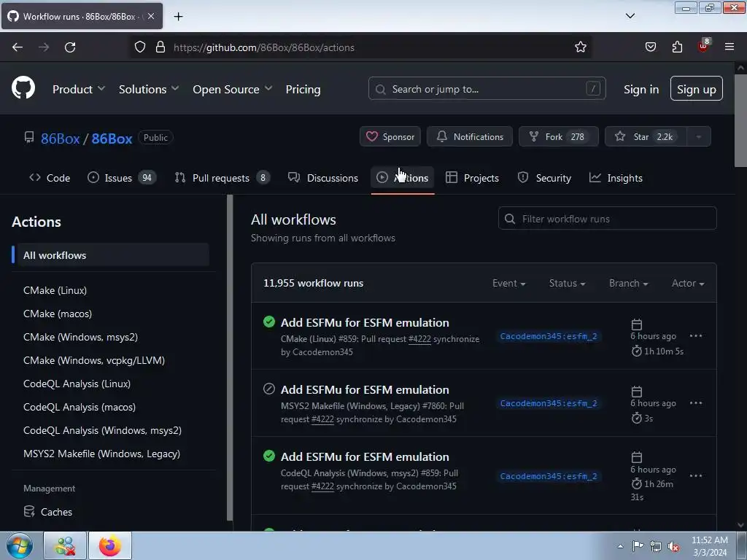This screenshot has width=747, height=560.
Task: Bookmark this page with the star icon
Action: click(580, 47)
